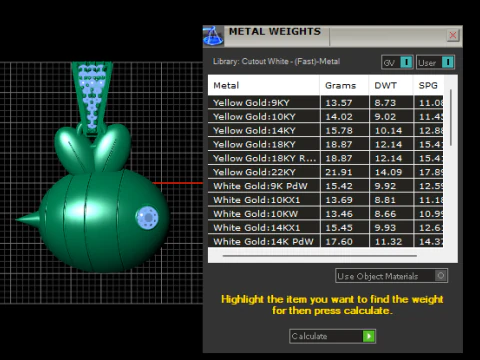480x360 pixels.
Task: Select the Yellow Gold:18KY row
Action: [x=326, y=144]
